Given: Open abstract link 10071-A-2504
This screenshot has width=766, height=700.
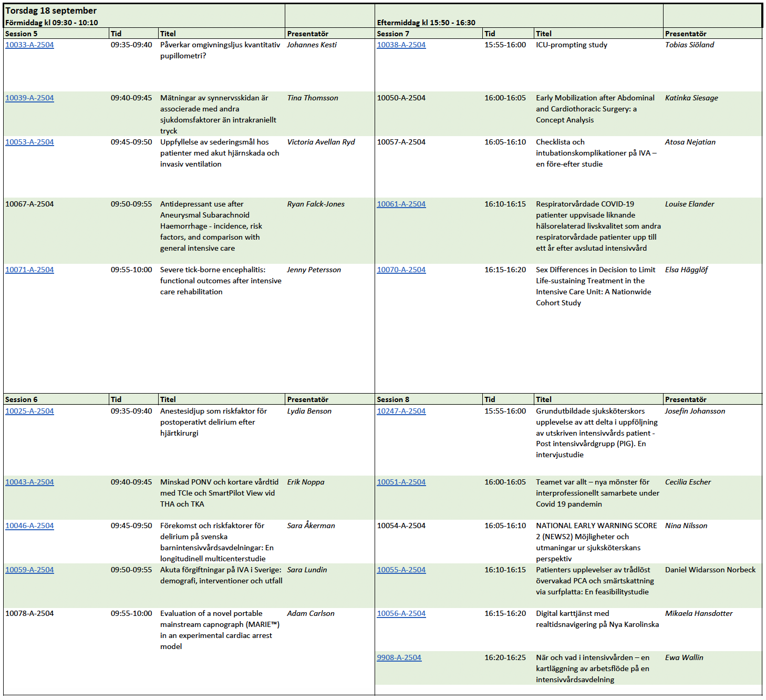Looking at the screenshot, I should point(29,270).
